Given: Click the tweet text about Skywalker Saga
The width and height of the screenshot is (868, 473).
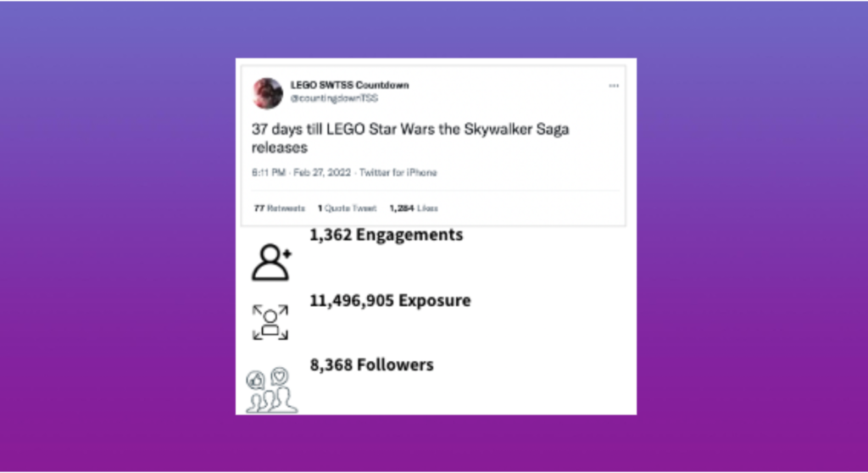Looking at the screenshot, I should coord(410,138).
